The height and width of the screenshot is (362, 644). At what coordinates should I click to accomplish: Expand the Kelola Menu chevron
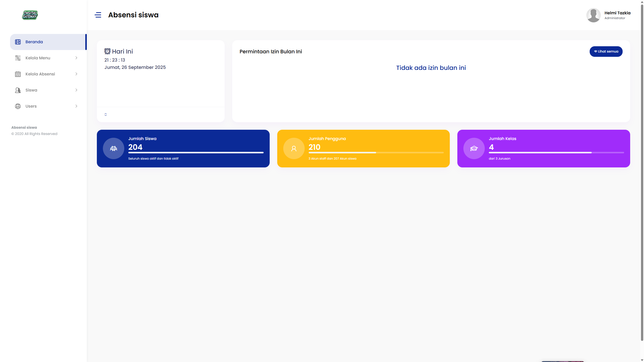[x=76, y=58]
